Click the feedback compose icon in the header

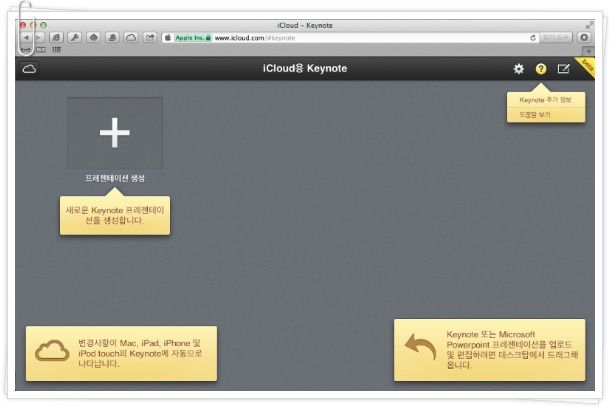563,69
